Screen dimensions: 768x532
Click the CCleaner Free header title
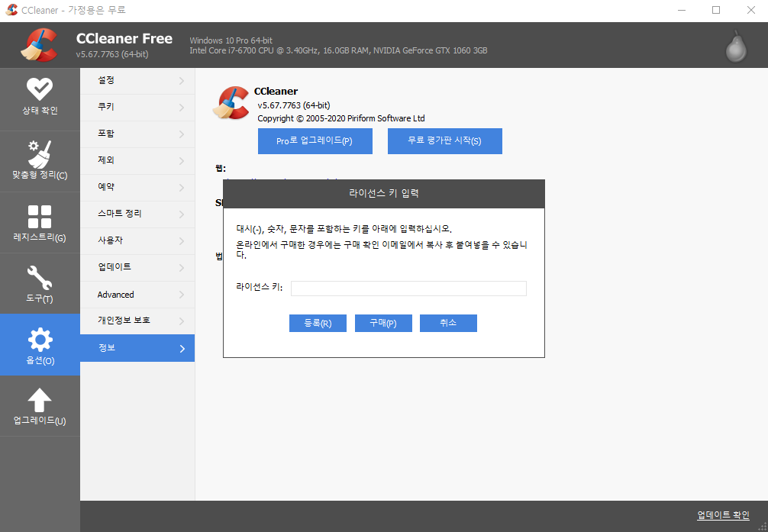tap(124, 39)
